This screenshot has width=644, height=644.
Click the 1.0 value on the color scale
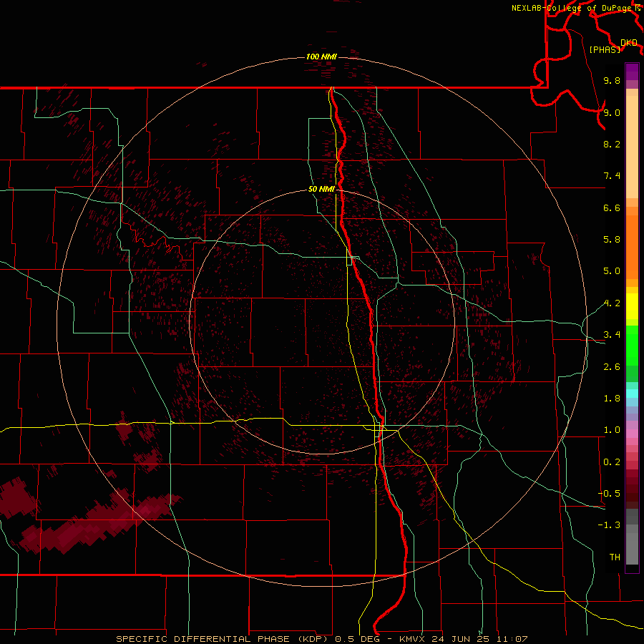point(612,430)
